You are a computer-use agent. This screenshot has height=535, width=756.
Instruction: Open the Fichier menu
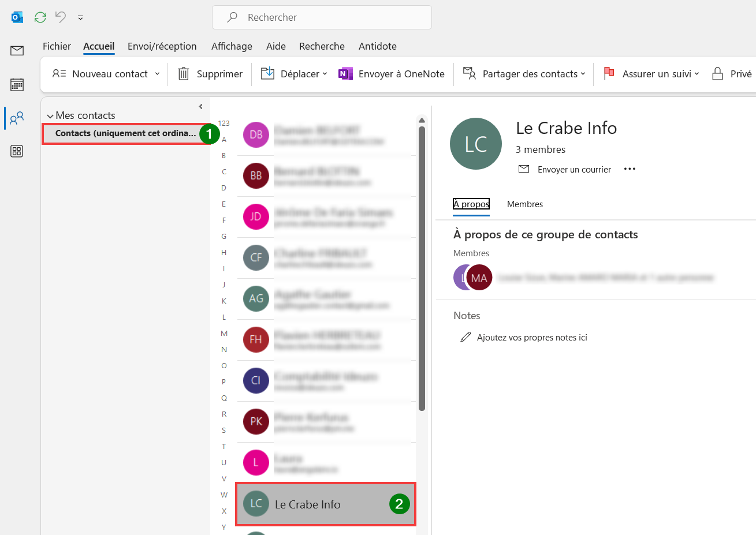click(x=57, y=46)
